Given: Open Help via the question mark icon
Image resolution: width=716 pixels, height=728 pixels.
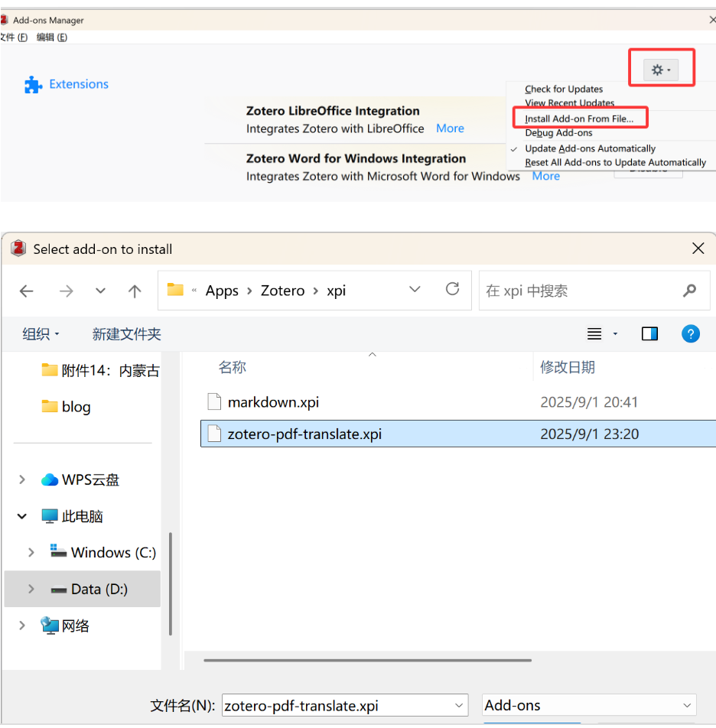Looking at the screenshot, I should [x=690, y=333].
